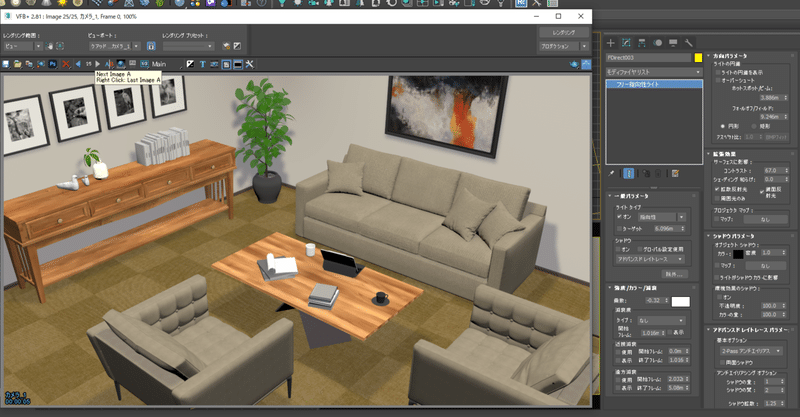Open the Main channel dropdown in VFB
The width and height of the screenshot is (800, 417).
pos(165,64)
